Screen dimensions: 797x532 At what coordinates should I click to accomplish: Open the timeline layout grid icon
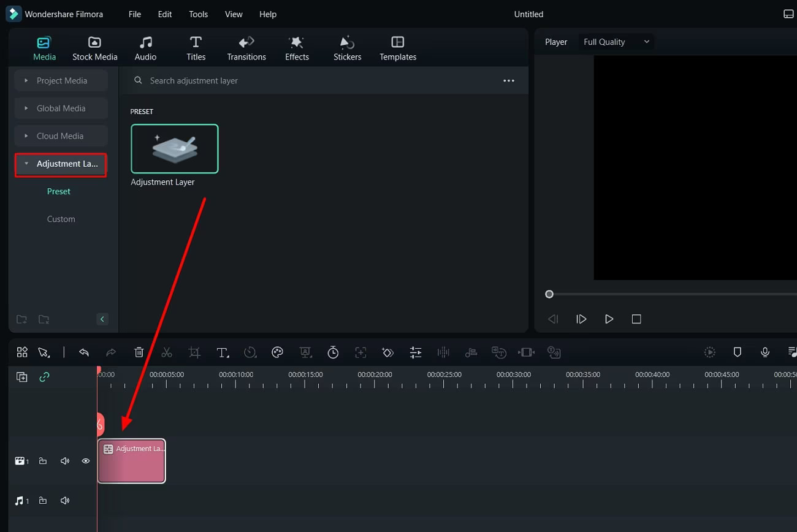tap(22, 352)
